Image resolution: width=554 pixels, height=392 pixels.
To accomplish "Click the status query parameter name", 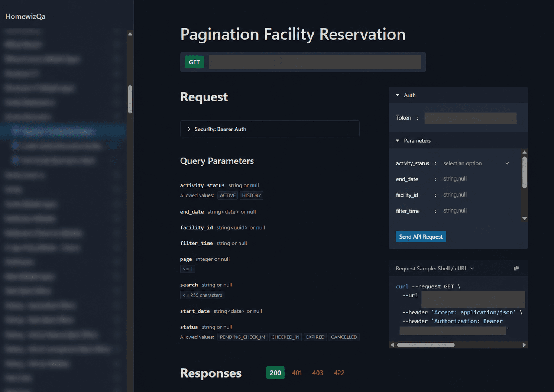I will pos(189,327).
